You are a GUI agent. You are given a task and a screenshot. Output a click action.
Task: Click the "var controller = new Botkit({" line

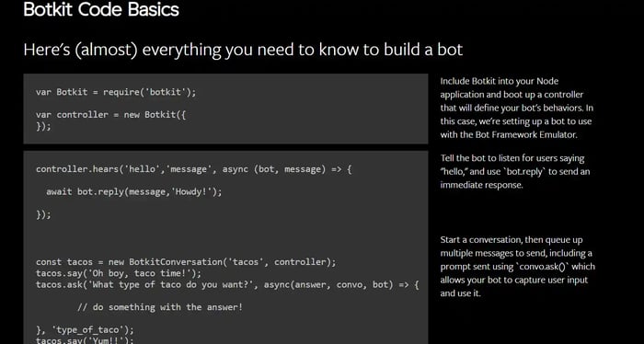111,115
